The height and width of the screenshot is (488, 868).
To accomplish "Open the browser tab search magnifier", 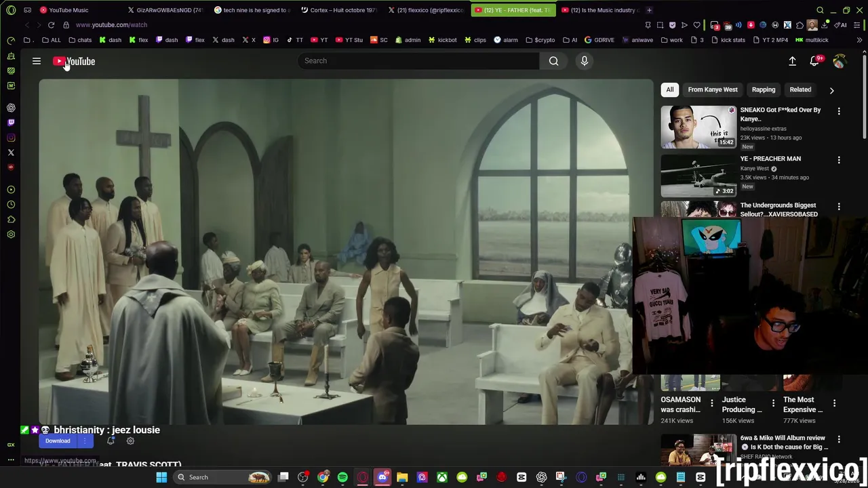I will click(x=820, y=10).
